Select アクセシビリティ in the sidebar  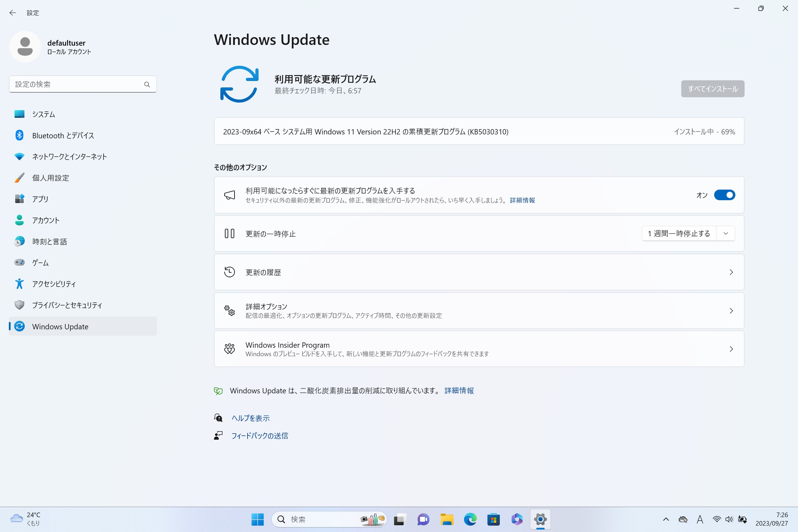[x=83, y=284]
